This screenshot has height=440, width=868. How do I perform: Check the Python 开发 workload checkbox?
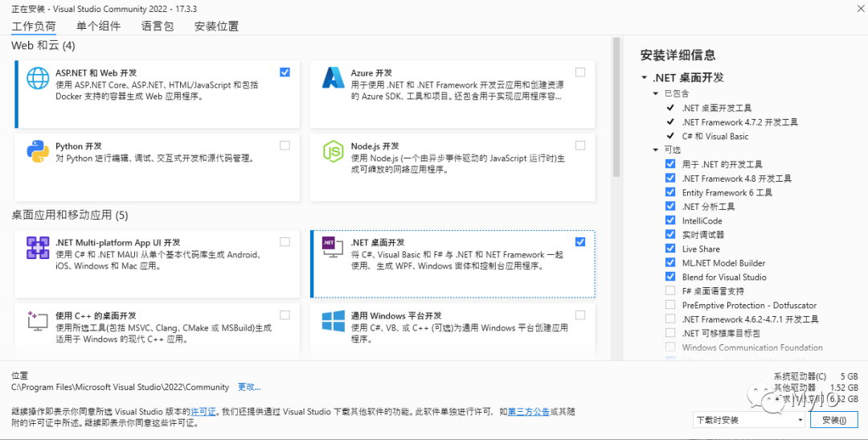[x=285, y=145]
